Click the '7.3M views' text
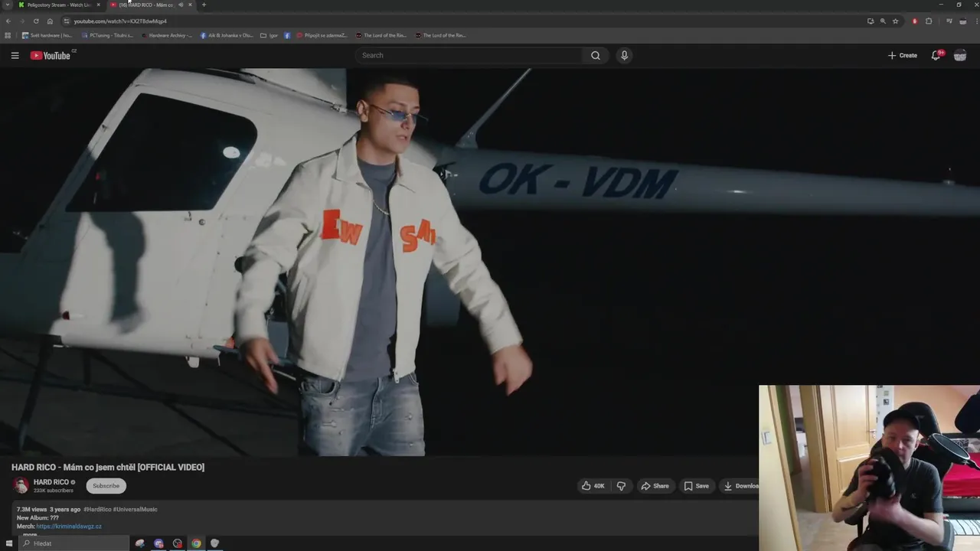This screenshot has height=551, width=980. (x=31, y=509)
